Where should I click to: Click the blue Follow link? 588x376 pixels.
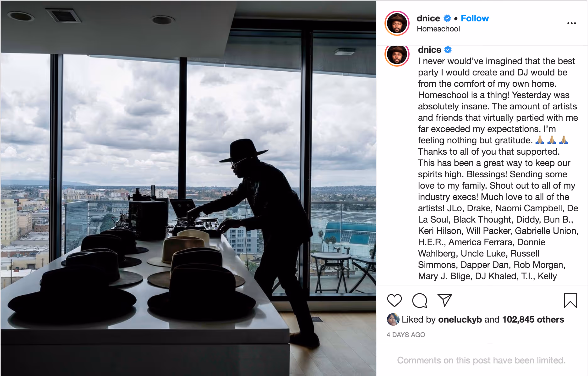click(x=475, y=18)
